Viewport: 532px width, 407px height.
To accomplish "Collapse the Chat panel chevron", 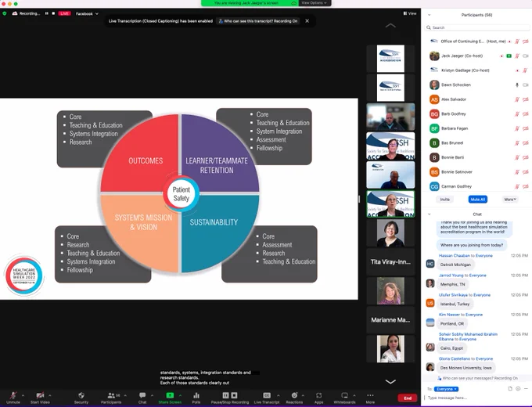I will pos(429,214).
